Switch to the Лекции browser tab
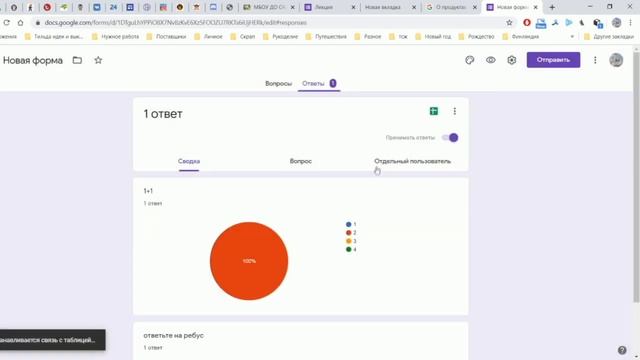 point(329,7)
